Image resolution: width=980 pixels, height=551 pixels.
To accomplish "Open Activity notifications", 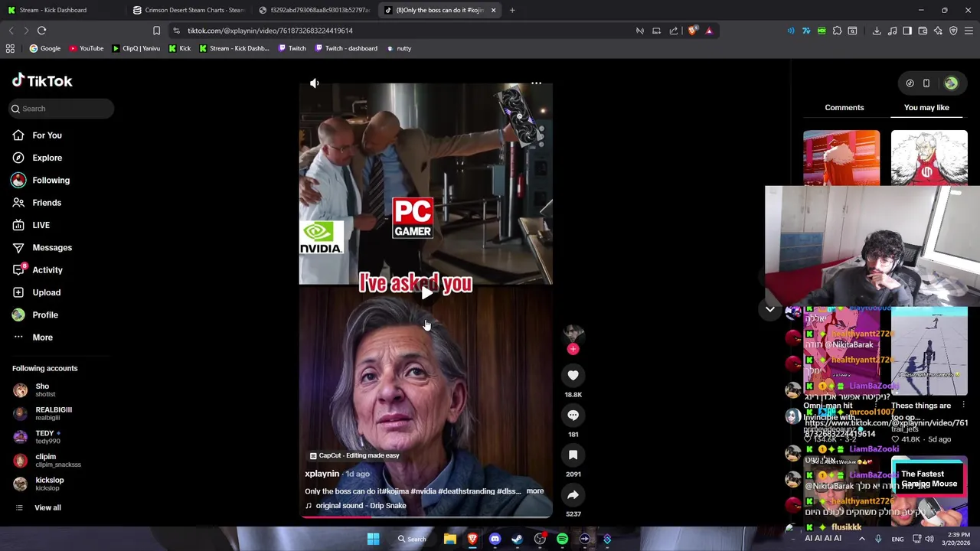I will point(47,270).
